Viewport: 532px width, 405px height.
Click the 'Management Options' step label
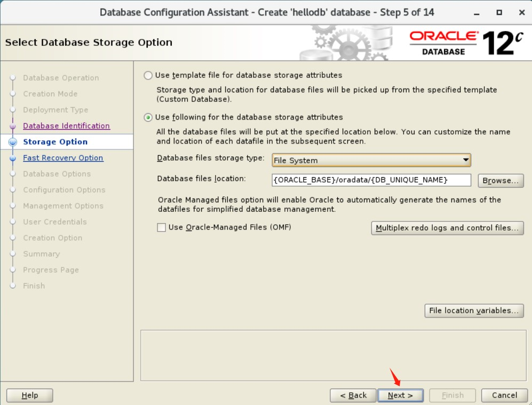(63, 206)
